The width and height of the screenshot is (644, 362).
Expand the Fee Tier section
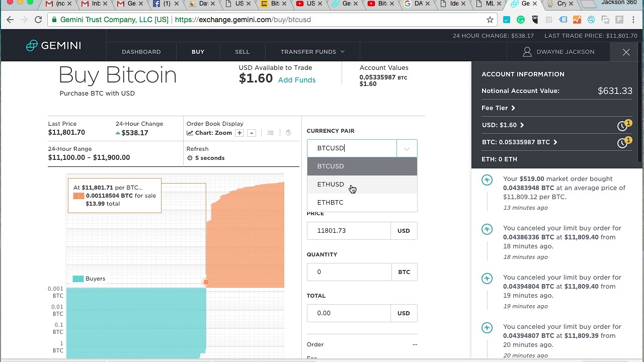coord(498,108)
